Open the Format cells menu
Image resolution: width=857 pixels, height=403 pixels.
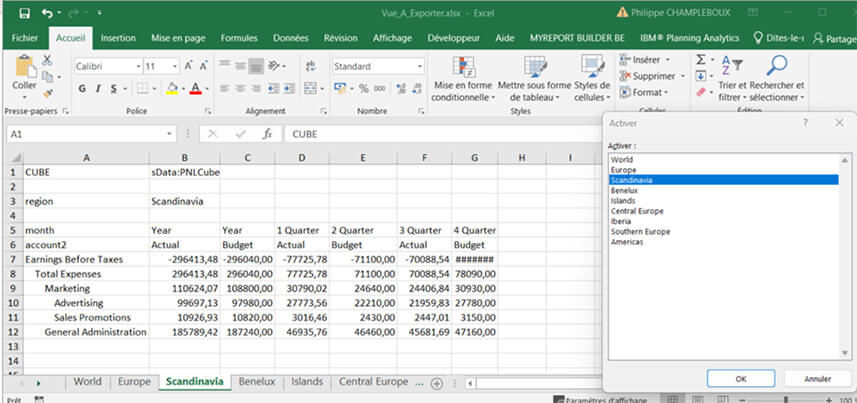pyautogui.click(x=644, y=92)
